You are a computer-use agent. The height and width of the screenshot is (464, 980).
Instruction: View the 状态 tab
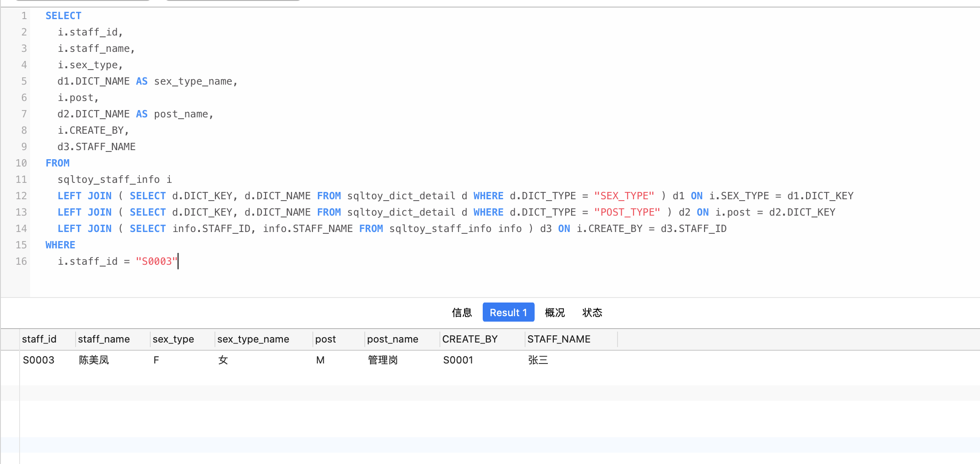click(592, 313)
